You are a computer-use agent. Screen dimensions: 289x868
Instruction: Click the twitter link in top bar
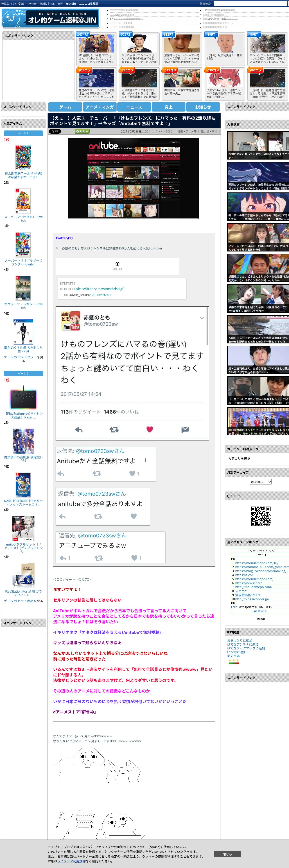pos(32,4)
